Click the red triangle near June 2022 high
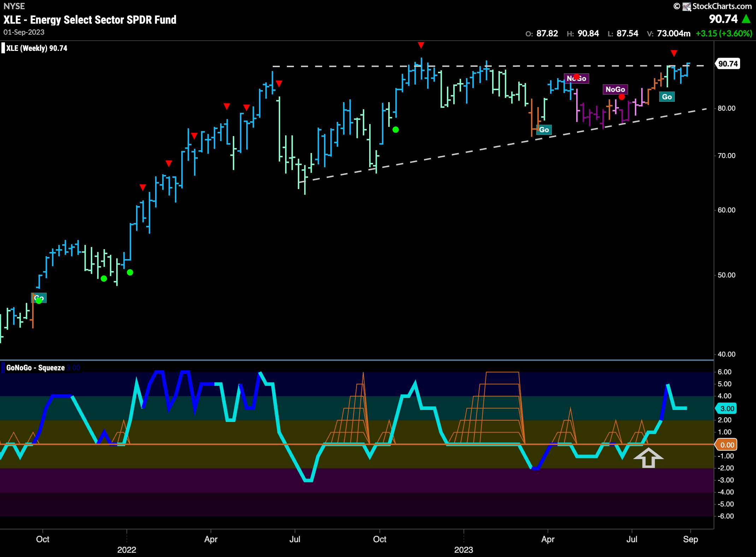 point(279,84)
